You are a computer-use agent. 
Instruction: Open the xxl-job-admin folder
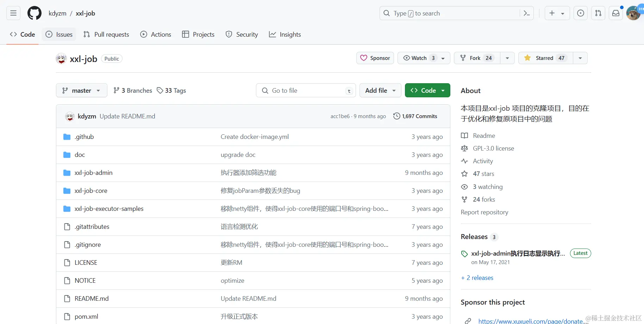[x=93, y=173]
